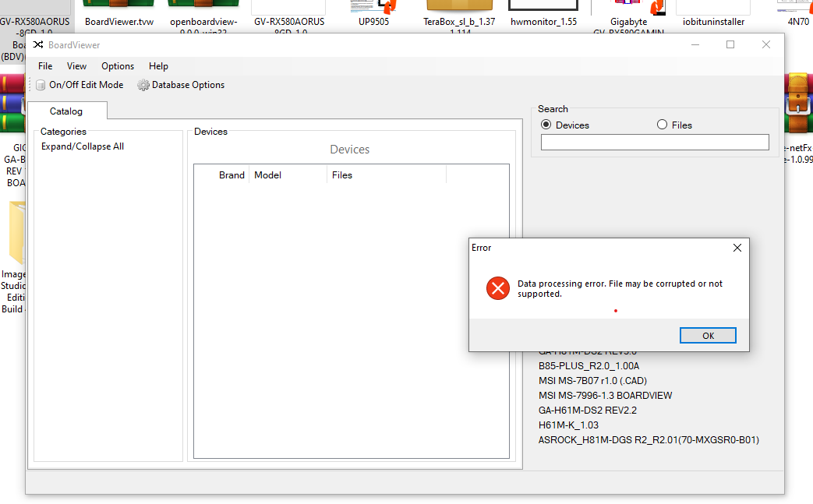Image resolution: width=813 pixels, height=504 pixels.
Task: Minimize the BoardViewer window
Action: pyautogui.click(x=695, y=44)
